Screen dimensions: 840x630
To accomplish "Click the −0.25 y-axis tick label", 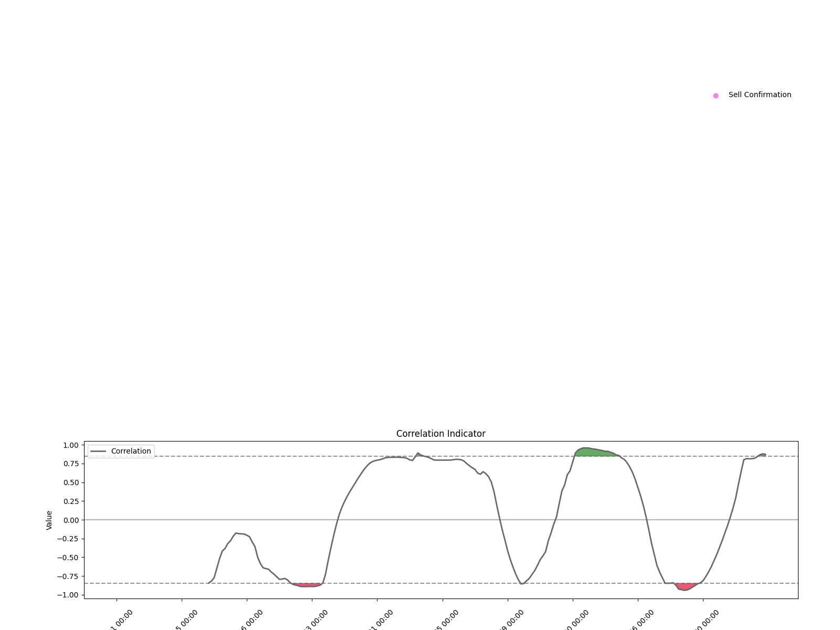I will (68, 539).
